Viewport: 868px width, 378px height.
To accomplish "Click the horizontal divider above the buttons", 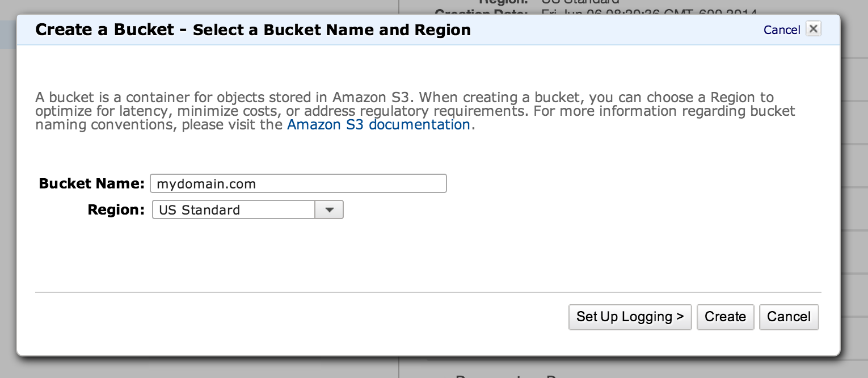I will (x=428, y=292).
